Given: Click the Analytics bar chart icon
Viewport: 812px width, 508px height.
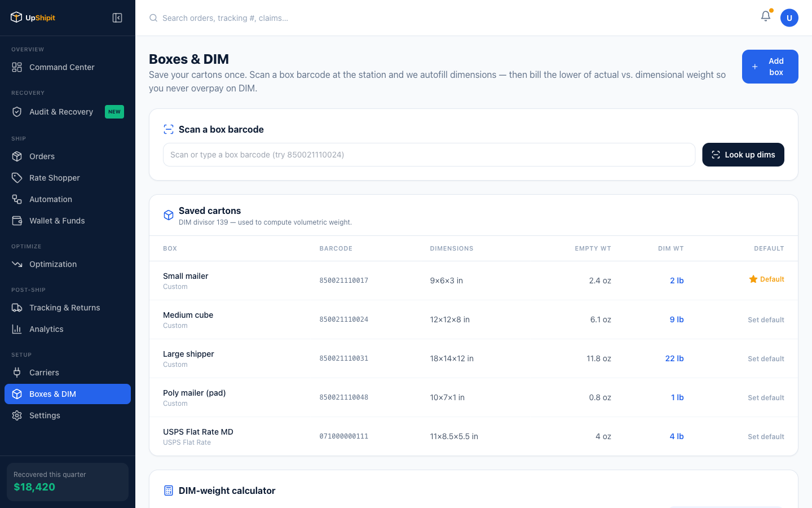Looking at the screenshot, I should [x=17, y=329].
